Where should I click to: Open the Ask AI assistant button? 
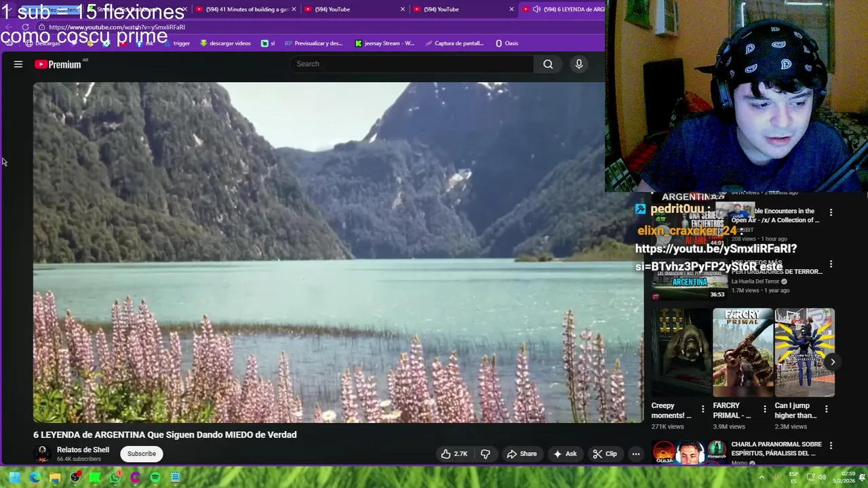point(565,453)
